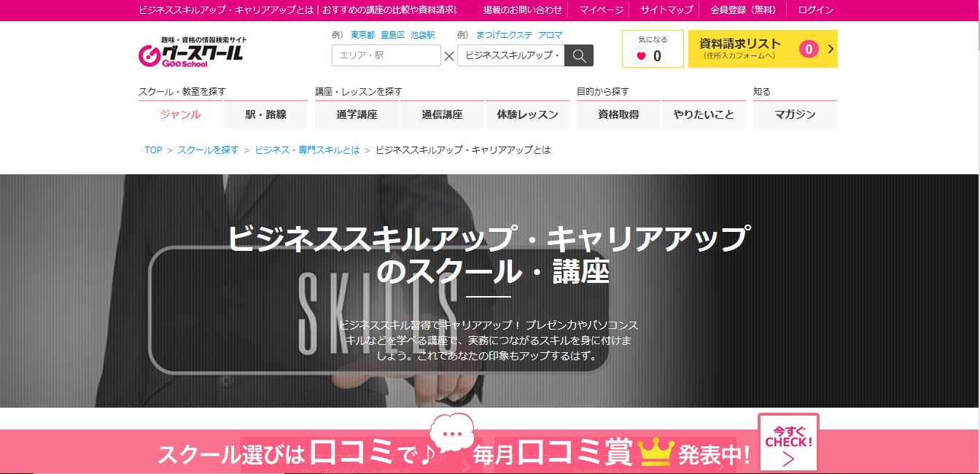This screenshot has width=980, height=474.
Task: Click the pink request list count badge
Action: coord(808,49)
